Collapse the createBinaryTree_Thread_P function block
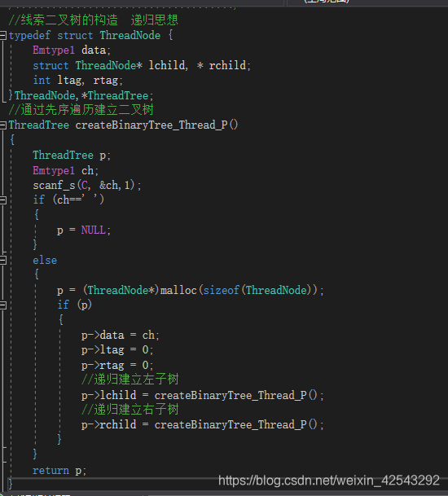This screenshot has height=496, width=448. (x=2, y=125)
